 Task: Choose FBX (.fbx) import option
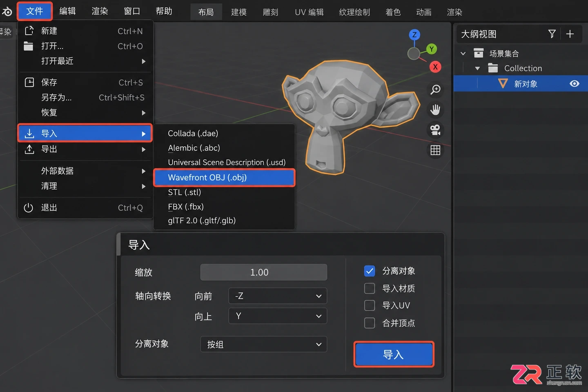(x=224, y=207)
